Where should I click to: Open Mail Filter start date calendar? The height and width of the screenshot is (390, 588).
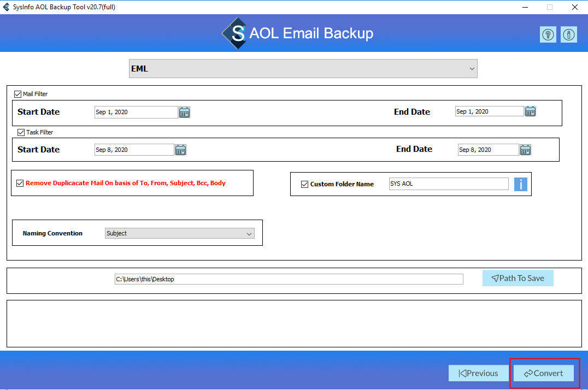185,113
